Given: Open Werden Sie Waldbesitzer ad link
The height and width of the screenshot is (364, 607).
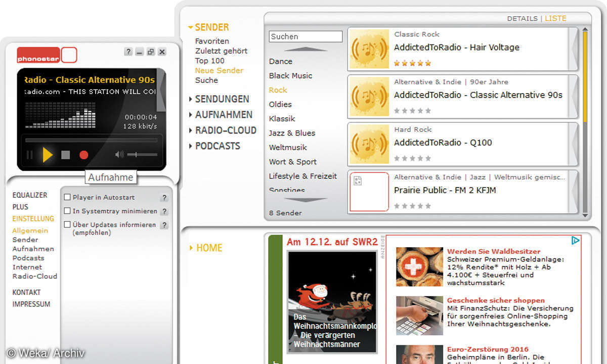Looking at the screenshot, I should 494,251.
